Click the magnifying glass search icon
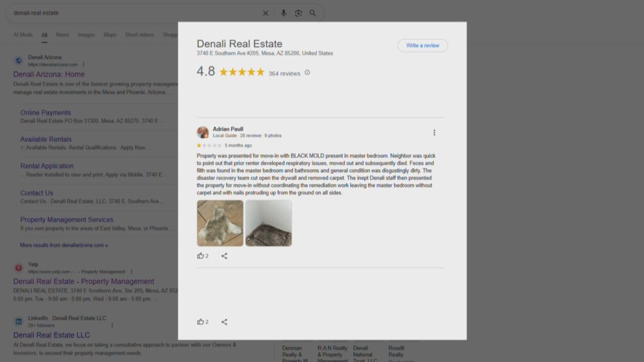 (313, 13)
